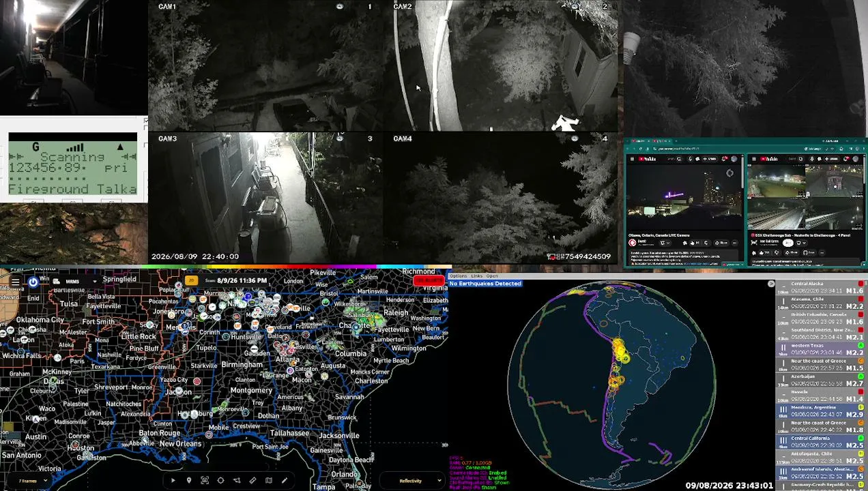Open the 7 Frames dropdown
The height and width of the screenshot is (491, 868).
pos(33,481)
